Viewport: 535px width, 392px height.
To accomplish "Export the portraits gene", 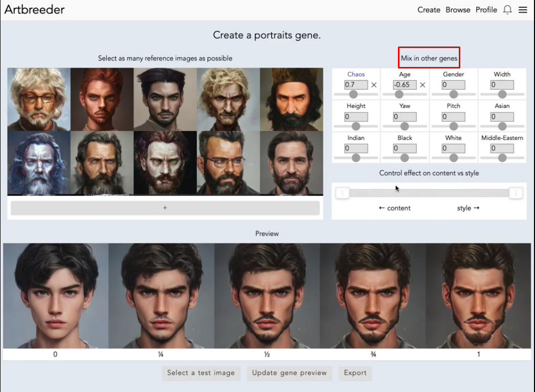I will tap(355, 373).
